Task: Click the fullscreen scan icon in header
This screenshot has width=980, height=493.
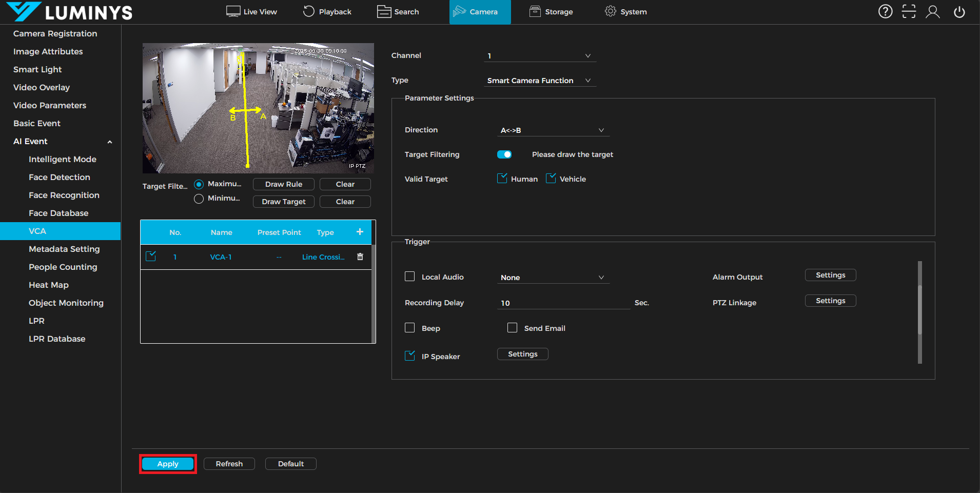Action: click(909, 11)
